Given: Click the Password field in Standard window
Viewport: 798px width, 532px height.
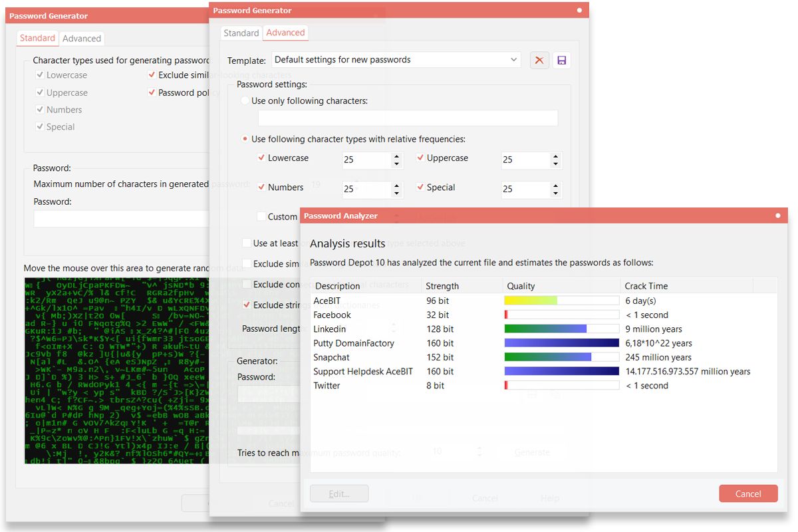Looking at the screenshot, I should tap(121, 219).
